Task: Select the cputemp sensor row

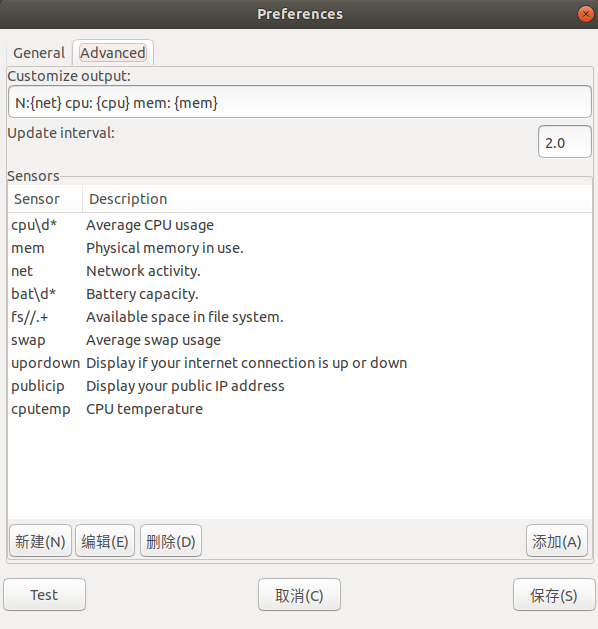Action: click(x=300, y=409)
